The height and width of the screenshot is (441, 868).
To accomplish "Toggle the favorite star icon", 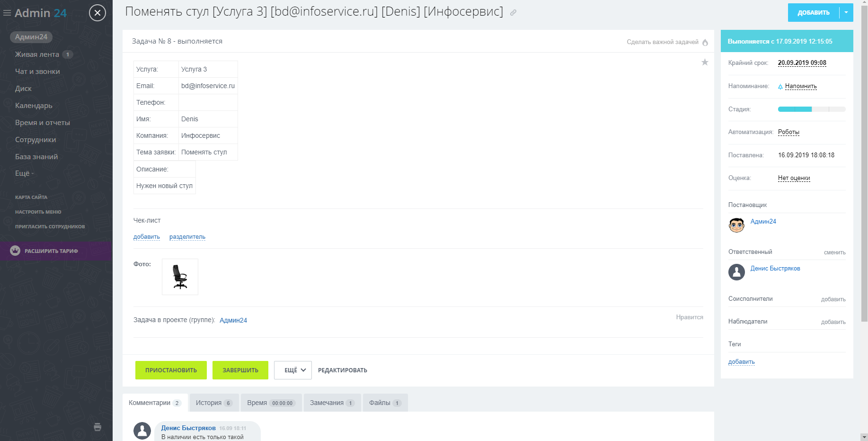I will (705, 62).
